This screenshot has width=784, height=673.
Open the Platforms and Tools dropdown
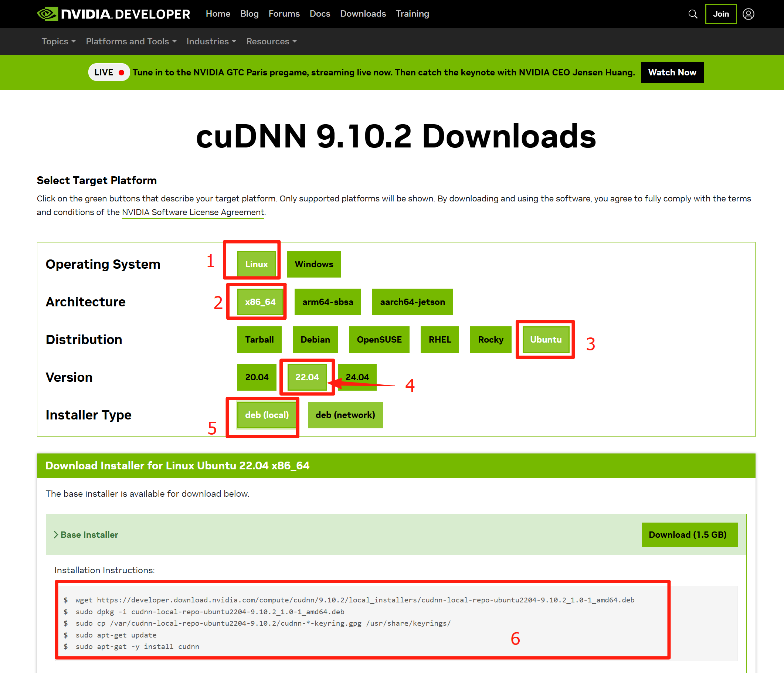[x=131, y=41]
